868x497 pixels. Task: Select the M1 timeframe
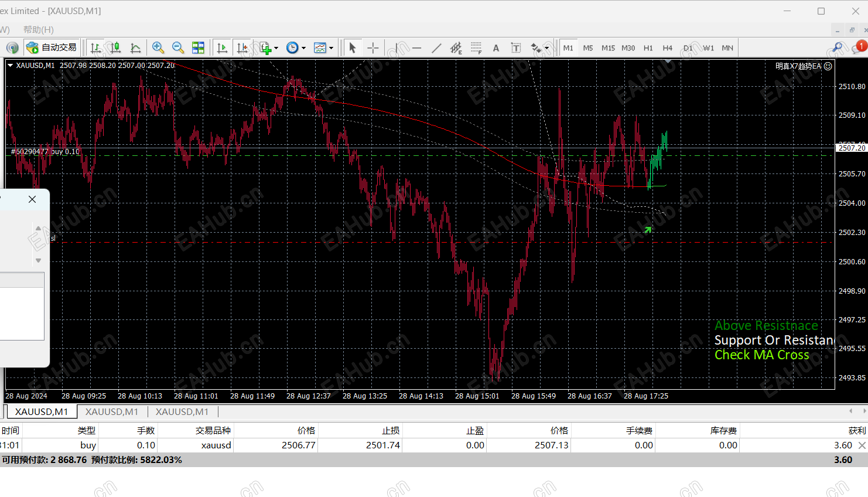tap(568, 48)
